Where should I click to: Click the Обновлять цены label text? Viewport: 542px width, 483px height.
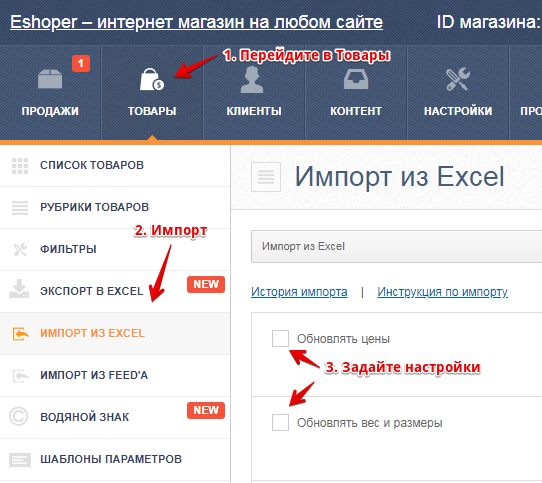pos(343,339)
